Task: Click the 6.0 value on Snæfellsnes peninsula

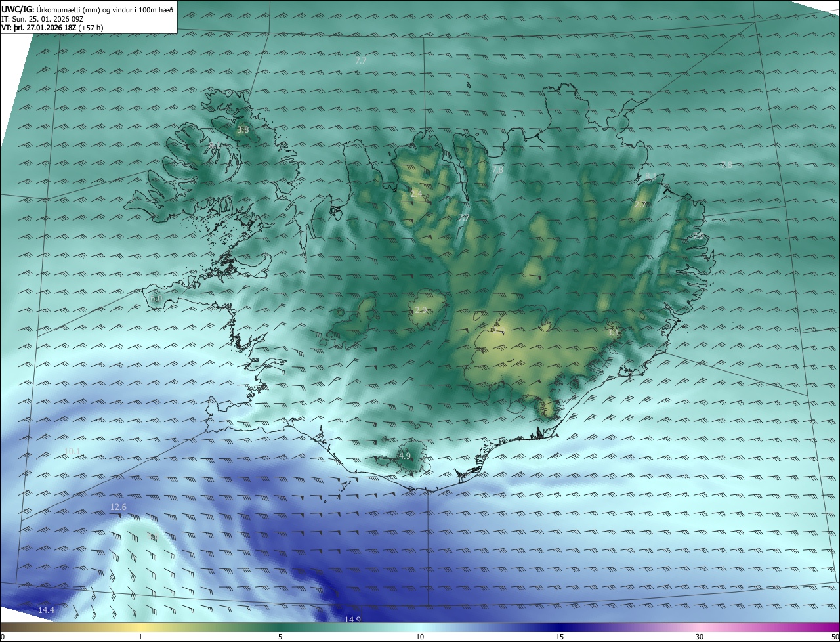Action: point(156,299)
